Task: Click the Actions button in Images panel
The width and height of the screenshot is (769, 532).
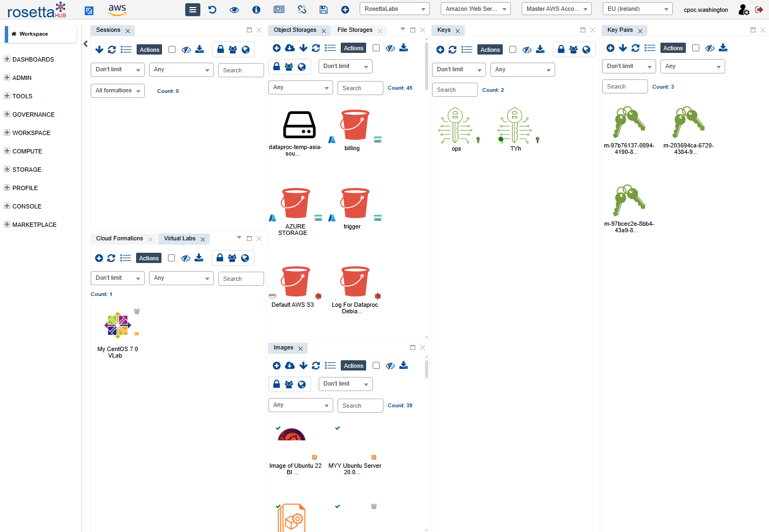Action: (x=353, y=366)
